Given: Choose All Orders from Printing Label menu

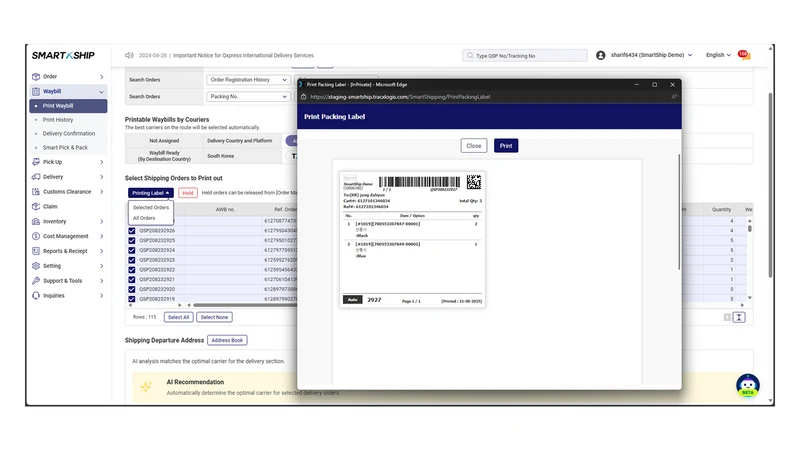Looking at the screenshot, I should (x=144, y=218).
